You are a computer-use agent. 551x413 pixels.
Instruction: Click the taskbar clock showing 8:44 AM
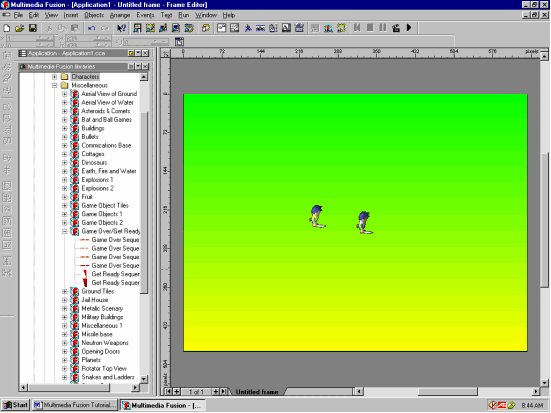(532, 406)
